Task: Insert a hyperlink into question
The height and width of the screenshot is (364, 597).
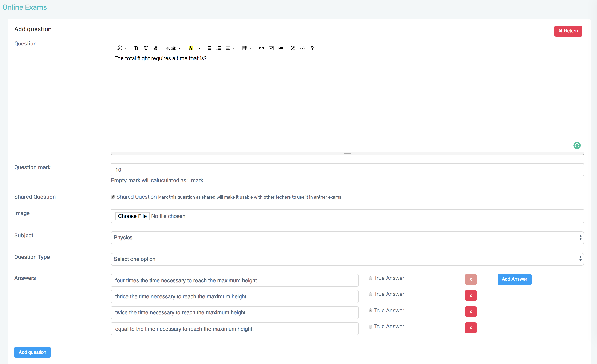Action: [x=261, y=48]
